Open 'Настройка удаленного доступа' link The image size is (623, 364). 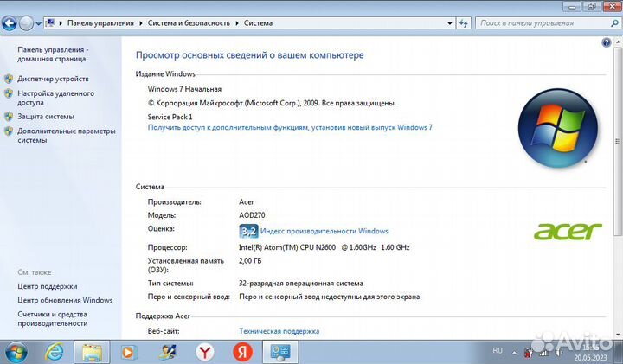tap(55, 98)
